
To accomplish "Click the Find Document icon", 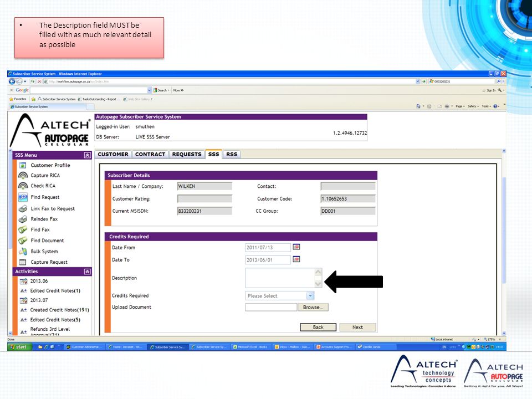I will click(23, 241).
